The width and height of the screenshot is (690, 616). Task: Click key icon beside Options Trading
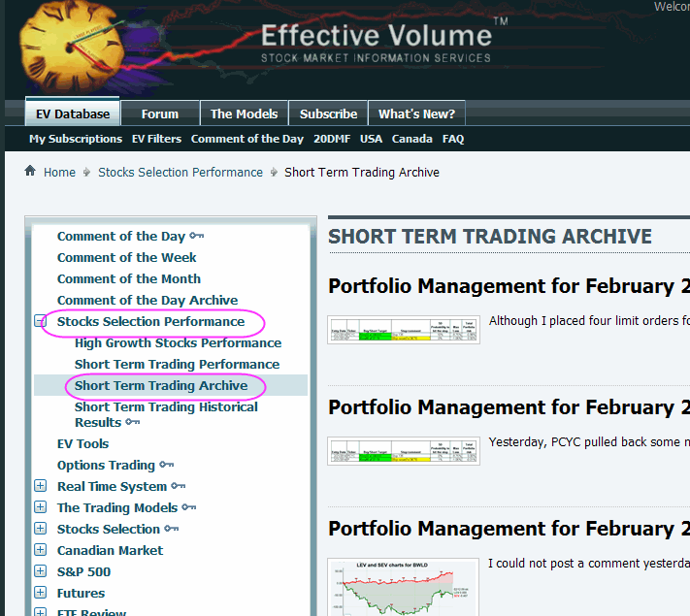click(167, 465)
